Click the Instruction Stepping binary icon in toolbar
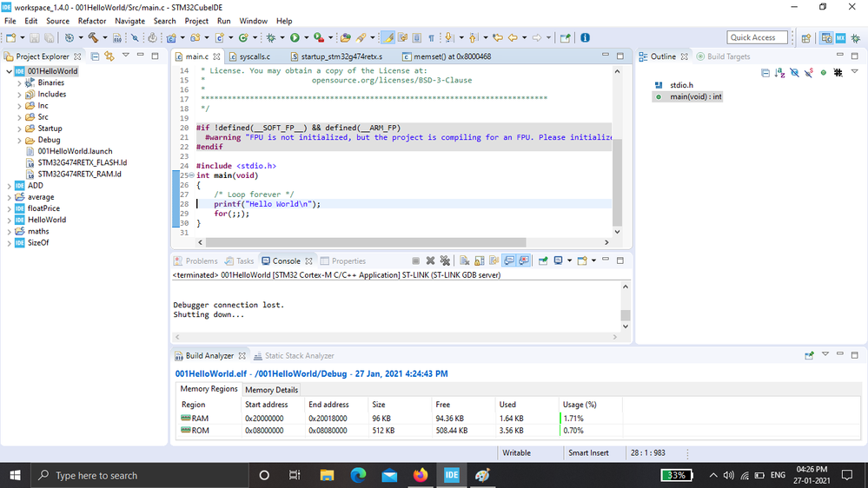The width and height of the screenshot is (868, 488). (x=116, y=37)
